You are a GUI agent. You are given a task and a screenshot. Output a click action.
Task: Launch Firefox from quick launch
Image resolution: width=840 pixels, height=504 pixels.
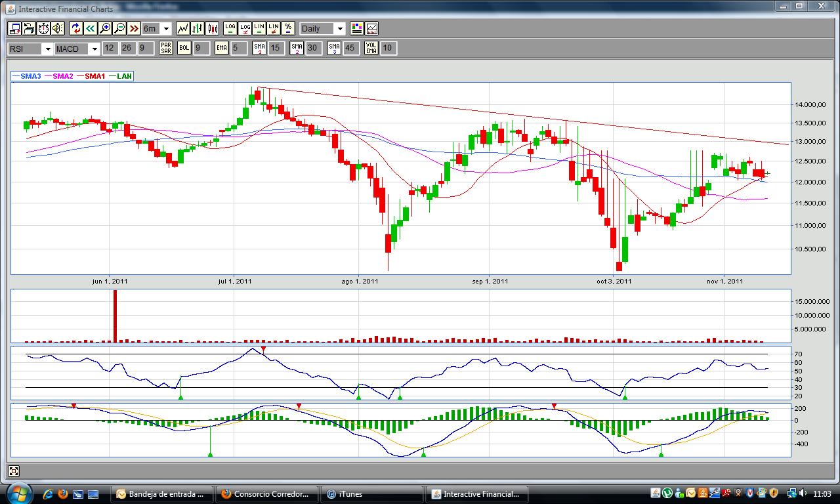pyautogui.click(x=63, y=494)
